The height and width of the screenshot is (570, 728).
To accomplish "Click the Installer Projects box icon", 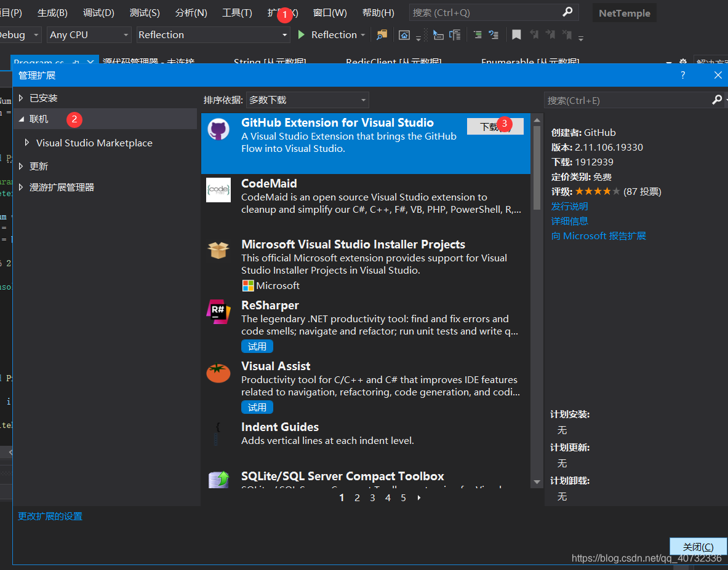I will [218, 250].
